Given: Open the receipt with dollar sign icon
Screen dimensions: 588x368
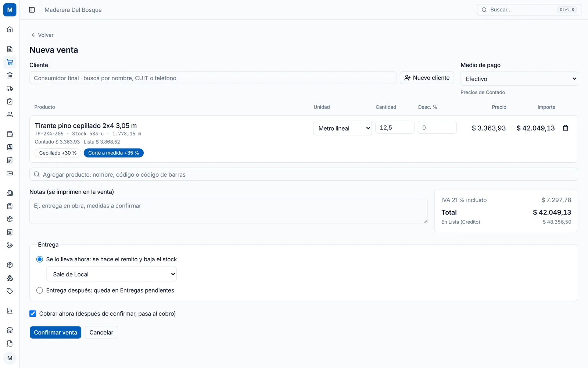Looking at the screenshot, I should coord(10,232).
